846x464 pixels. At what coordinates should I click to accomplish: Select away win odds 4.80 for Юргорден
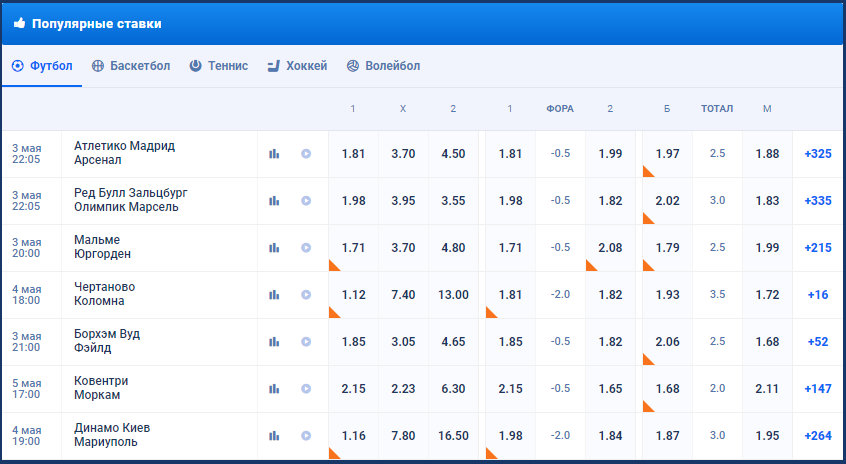coord(453,248)
